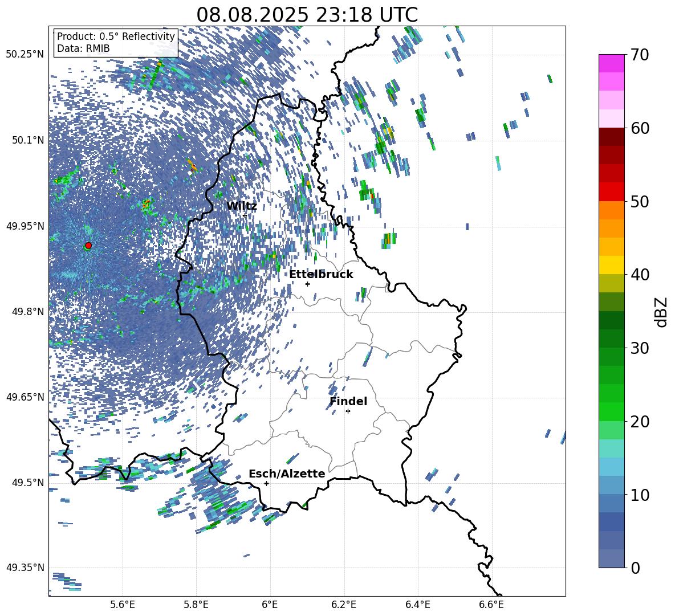Click the 50.25°N latitude label
This screenshot has height=616, width=675.
[25, 55]
